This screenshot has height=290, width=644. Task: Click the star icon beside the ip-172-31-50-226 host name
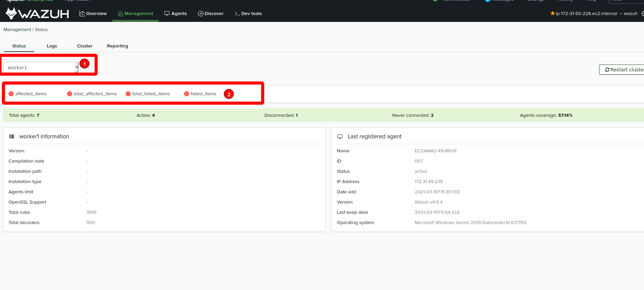click(552, 13)
